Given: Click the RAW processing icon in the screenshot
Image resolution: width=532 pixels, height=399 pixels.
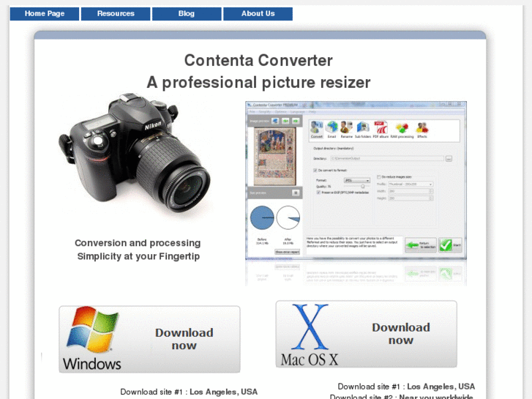Looking at the screenshot, I should tap(402, 130).
